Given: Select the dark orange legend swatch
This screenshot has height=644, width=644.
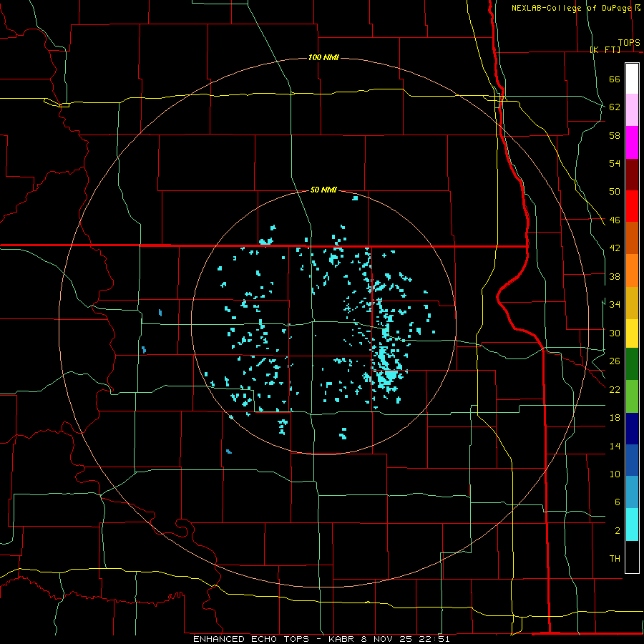Looking at the screenshot, I should 632,238.
